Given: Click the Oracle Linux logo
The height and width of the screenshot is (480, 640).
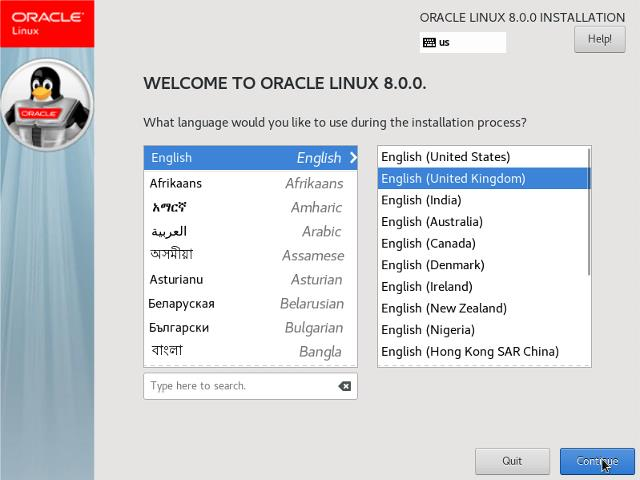Looking at the screenshot, I should click(x=47, y=24).
